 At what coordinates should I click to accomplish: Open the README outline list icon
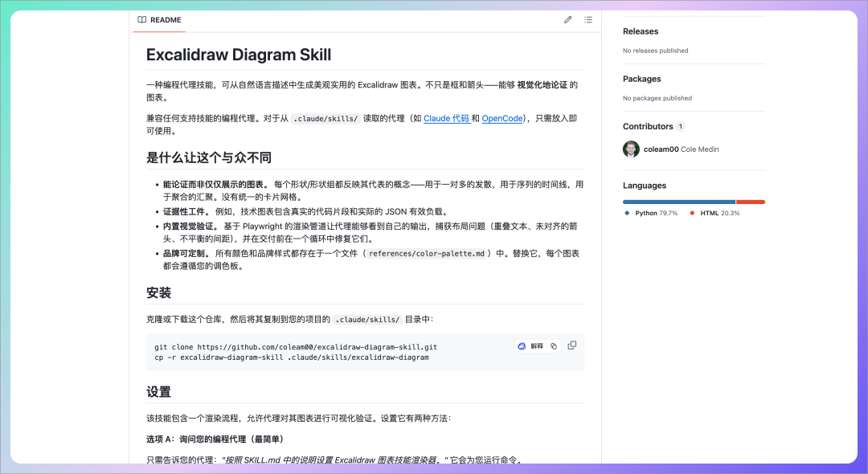coord(588,19)
